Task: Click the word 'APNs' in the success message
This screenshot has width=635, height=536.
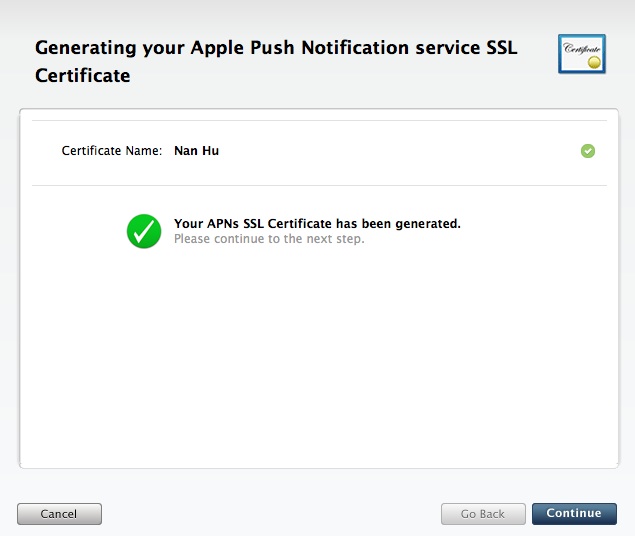Action: (x=223, y=224)
